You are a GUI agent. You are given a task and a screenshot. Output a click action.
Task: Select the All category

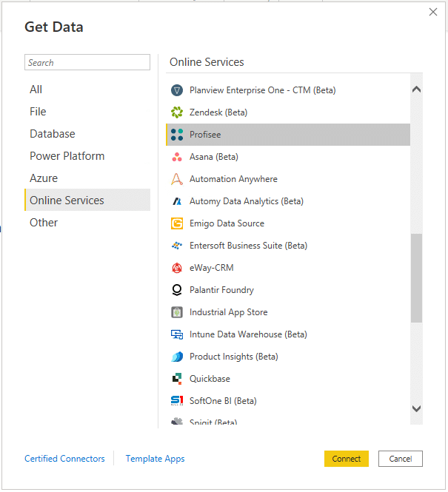[x=87, y=90]
